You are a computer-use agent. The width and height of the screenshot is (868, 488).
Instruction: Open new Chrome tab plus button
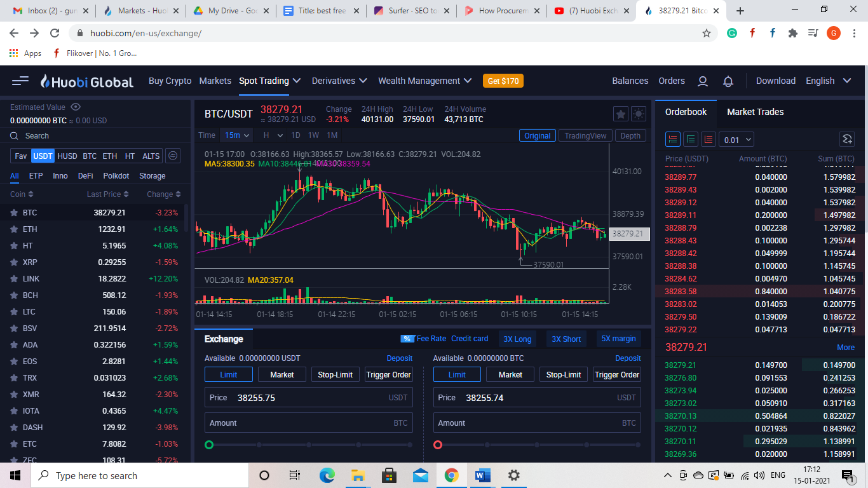(740, 11)
